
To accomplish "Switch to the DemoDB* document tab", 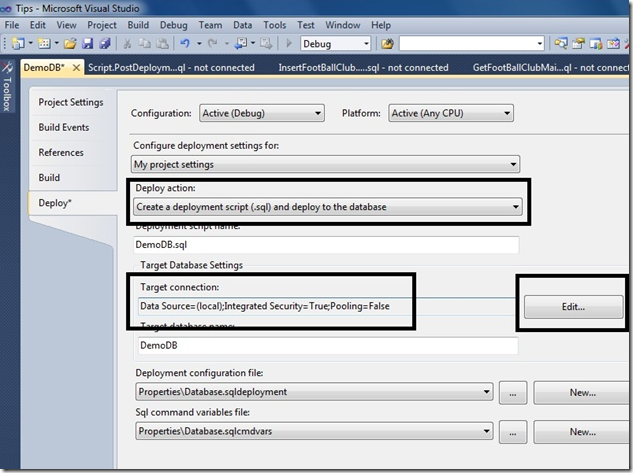I will click(44, 68).
